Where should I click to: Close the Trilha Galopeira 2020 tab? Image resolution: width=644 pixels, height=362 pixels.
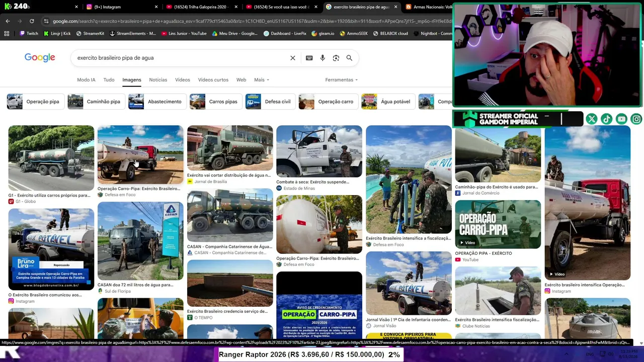click(x=236, y=7)
